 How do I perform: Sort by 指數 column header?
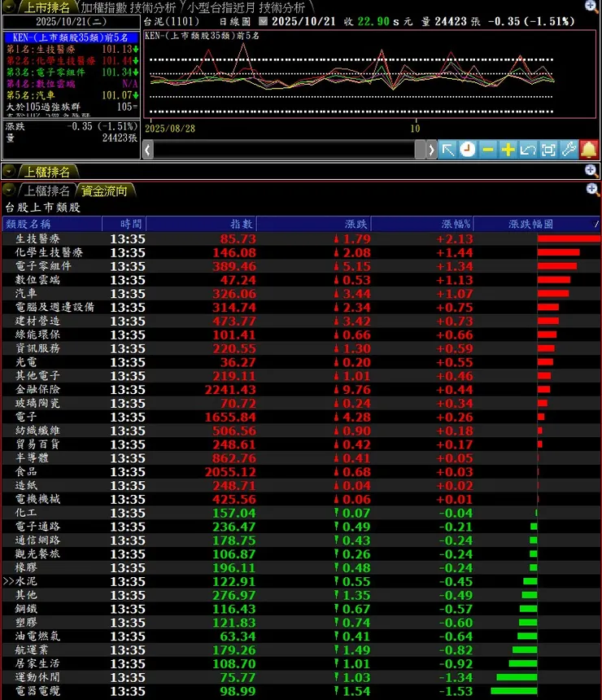pos(201,224)
